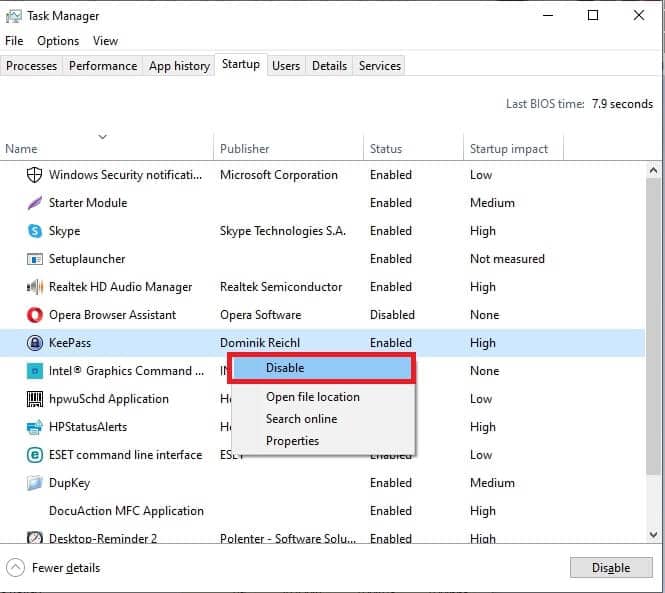Click the Opera Browser Assistant icon
The image size is (665, 593).
(34, 315)
